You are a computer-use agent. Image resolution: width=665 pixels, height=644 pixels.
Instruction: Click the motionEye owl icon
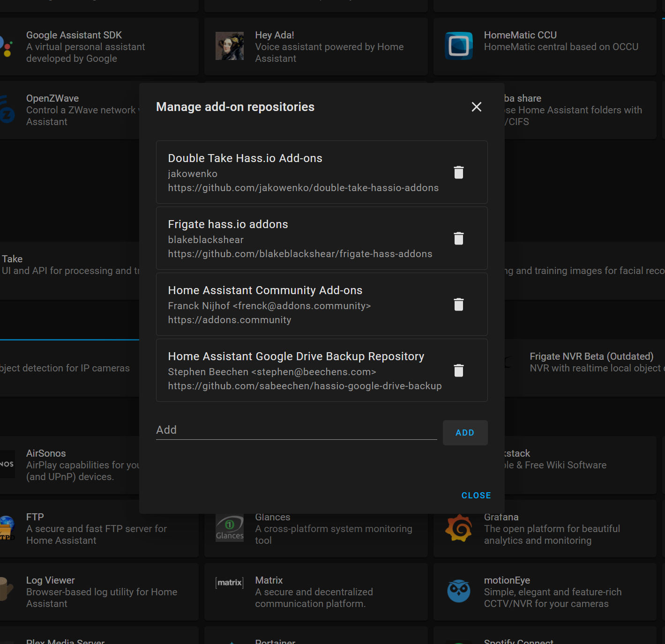459,592
